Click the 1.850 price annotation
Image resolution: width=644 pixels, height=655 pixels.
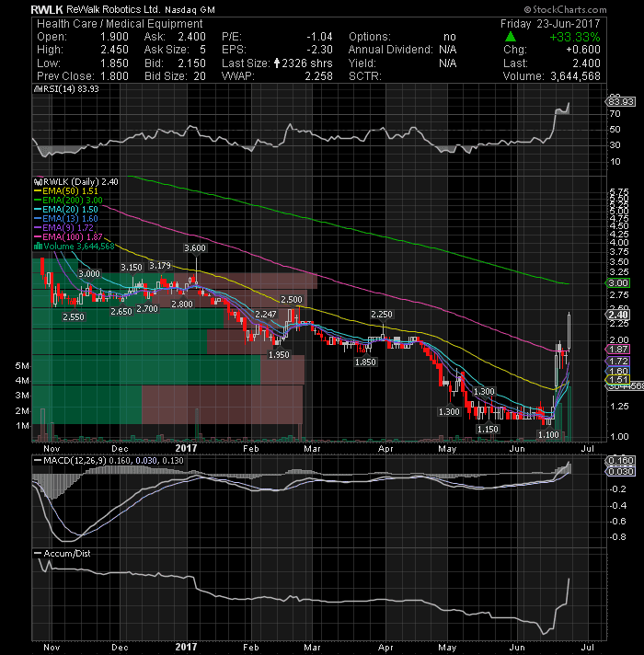tap(365, 362)
